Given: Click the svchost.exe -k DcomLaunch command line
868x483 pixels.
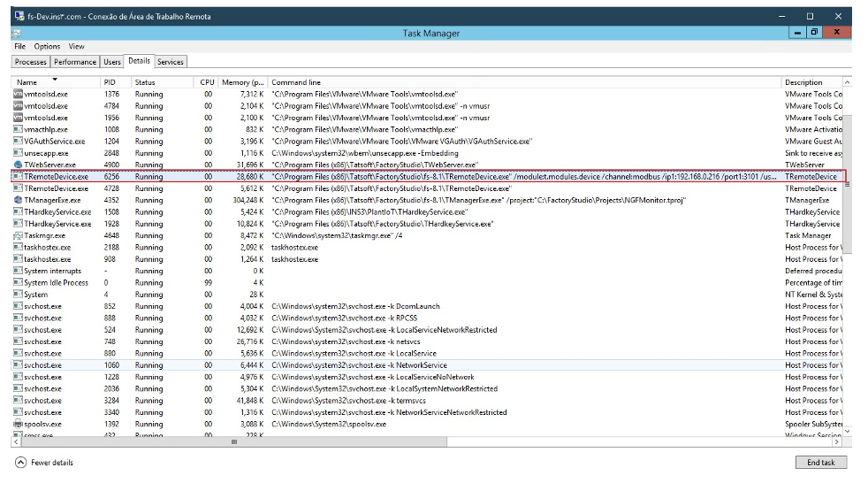Looking at the screenshot, I should click(x=355, y=306).
